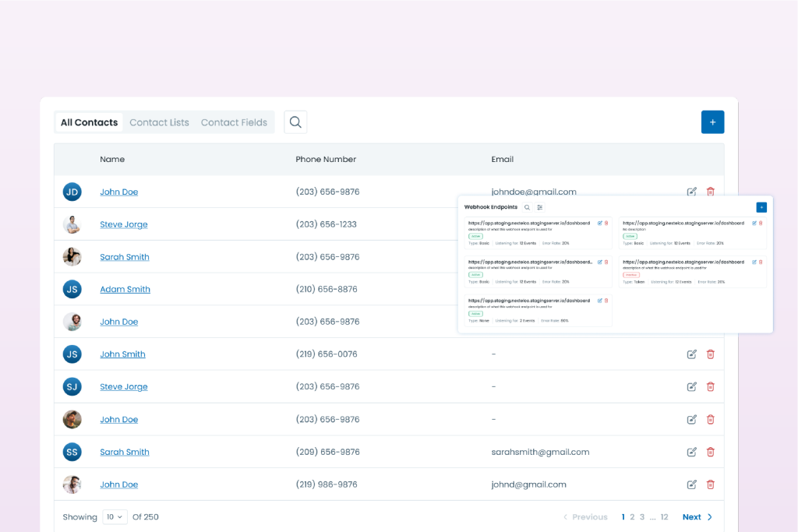
Task: Open the contacts search icon
Action: point(295,122)
